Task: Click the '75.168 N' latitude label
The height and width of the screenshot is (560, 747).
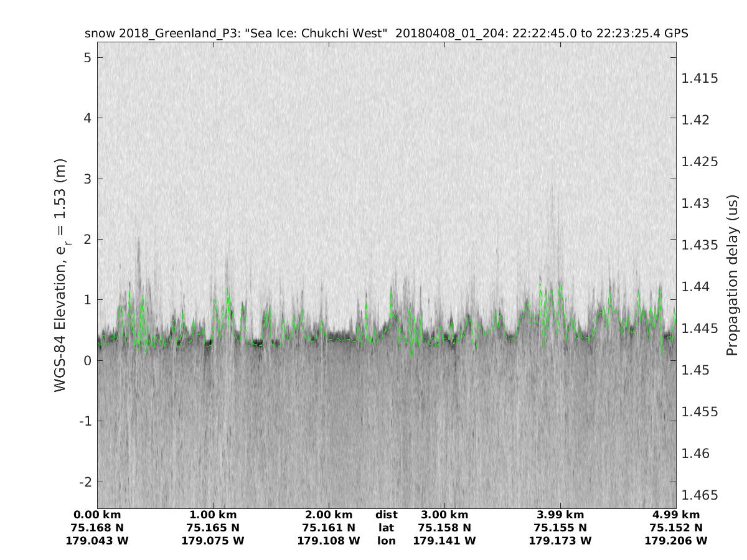Action: [x=97, y=528]
